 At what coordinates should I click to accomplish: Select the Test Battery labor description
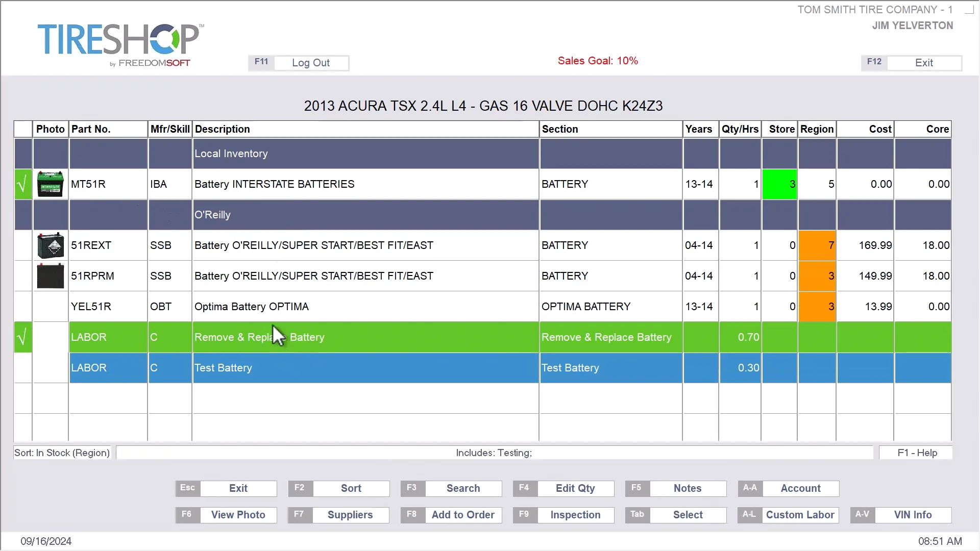223,368
